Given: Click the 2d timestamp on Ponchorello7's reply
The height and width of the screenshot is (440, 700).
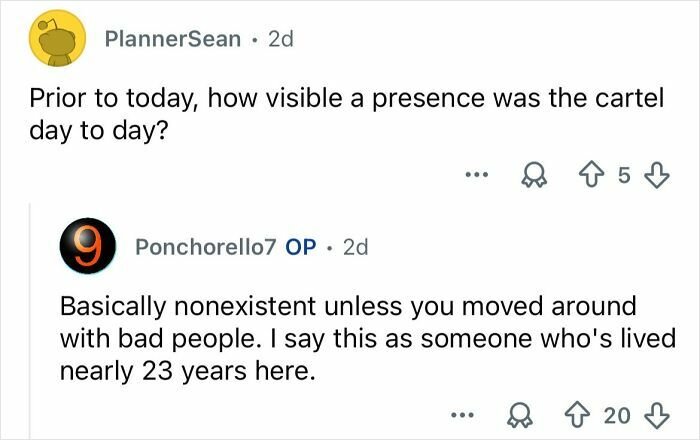Looking at the screenshot, I should pyautogui.click(x=356, y=247).
